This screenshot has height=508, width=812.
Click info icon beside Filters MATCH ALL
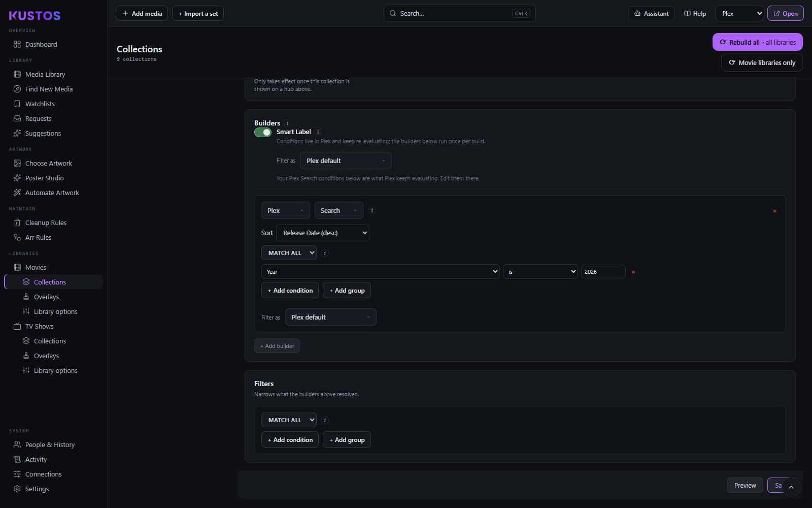(325, 420)
